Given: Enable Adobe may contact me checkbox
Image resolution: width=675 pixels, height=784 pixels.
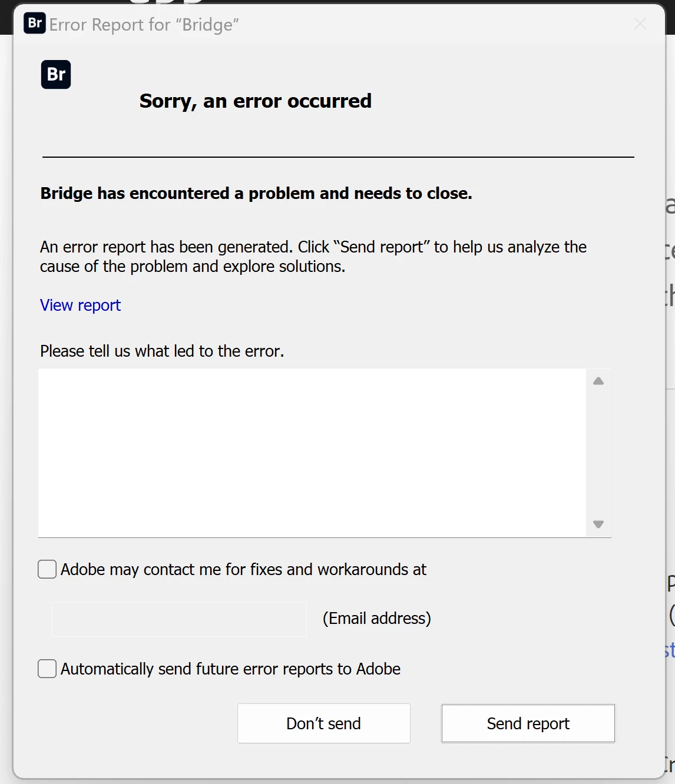Looking at the screenshot, I should [x=47, y=569].
